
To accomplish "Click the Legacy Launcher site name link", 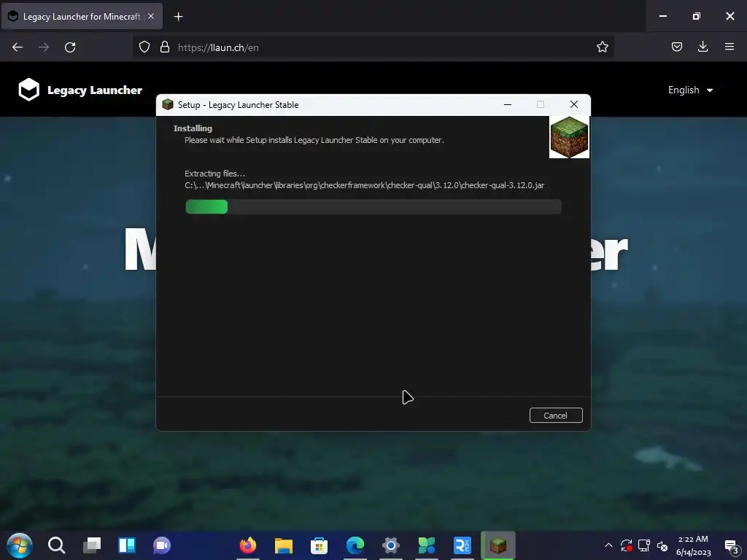I will pos(94,90).
